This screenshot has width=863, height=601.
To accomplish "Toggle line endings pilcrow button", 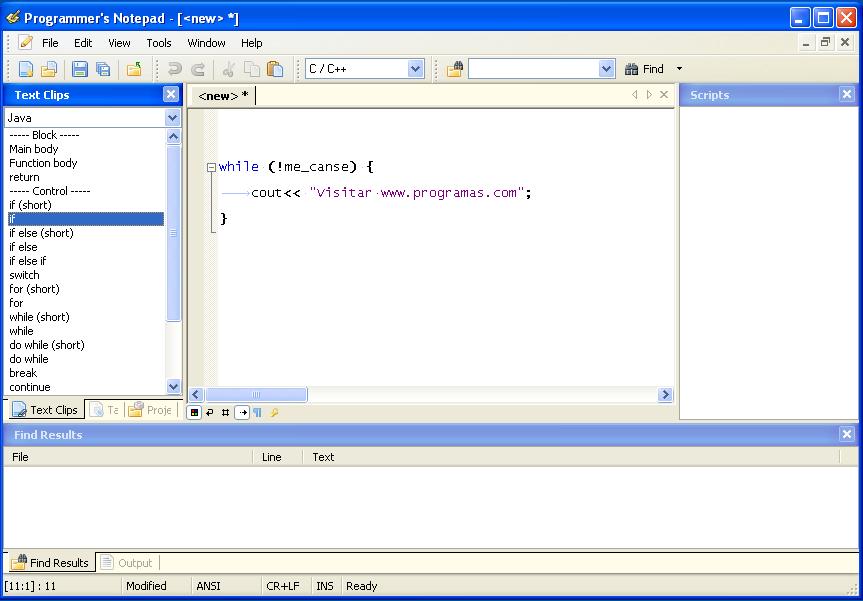I will 258,412.
